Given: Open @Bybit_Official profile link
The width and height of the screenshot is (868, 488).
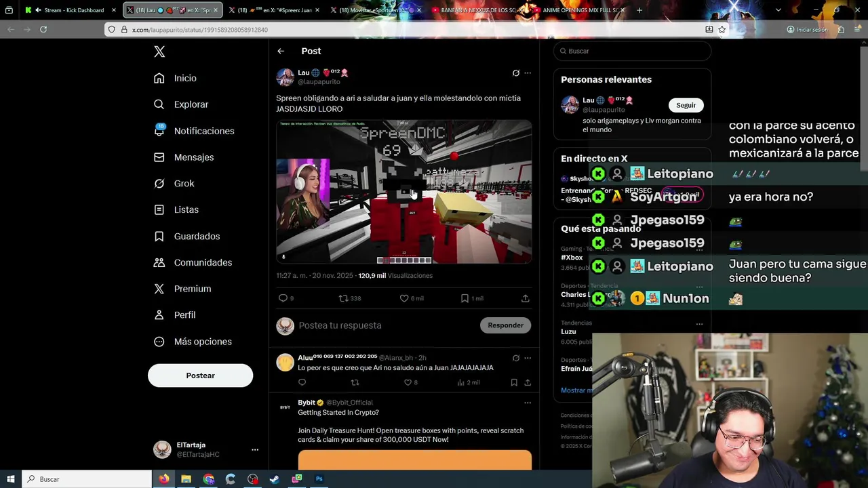Looking at the screenshot, I should (x=350, y=403).
